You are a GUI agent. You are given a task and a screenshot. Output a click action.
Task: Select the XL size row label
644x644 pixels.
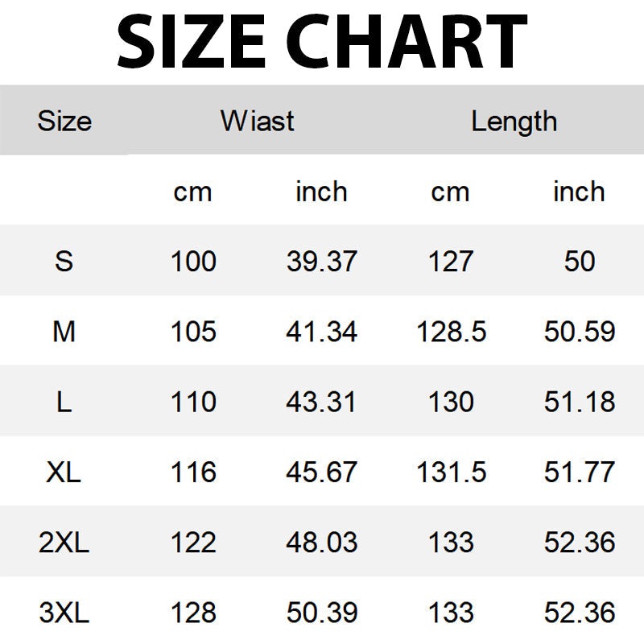[x=64, y=472]
